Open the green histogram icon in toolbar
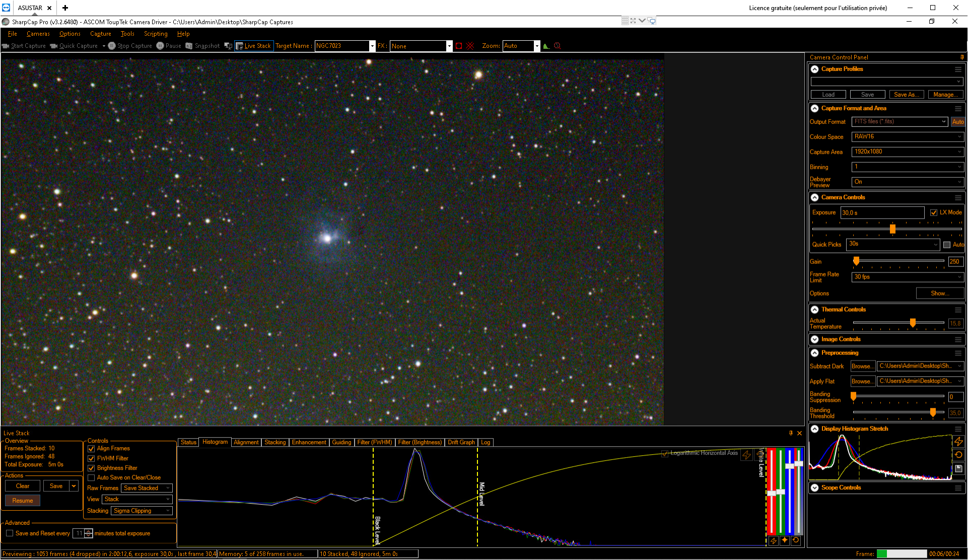This screenshot has width=968, height=560. coord(546,46)
